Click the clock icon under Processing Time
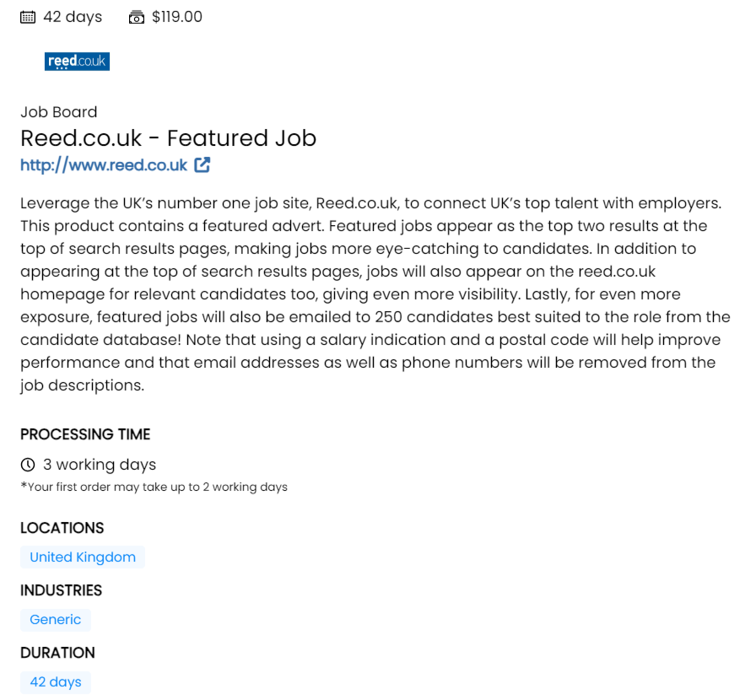 [x=28, y=465]
